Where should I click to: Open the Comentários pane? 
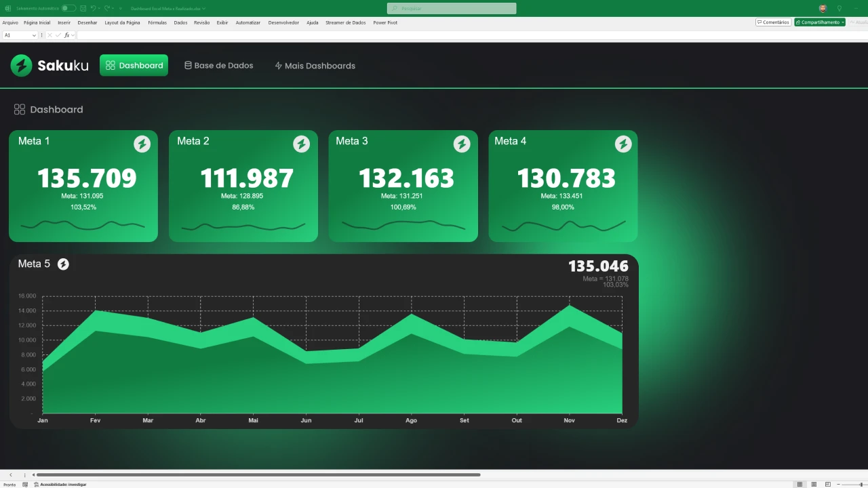(x=773, y=22)
